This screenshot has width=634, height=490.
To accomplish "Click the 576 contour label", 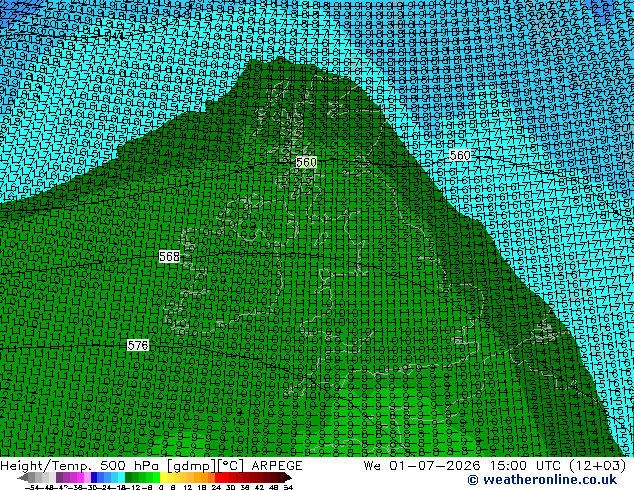I will click(x=138, y=345).
